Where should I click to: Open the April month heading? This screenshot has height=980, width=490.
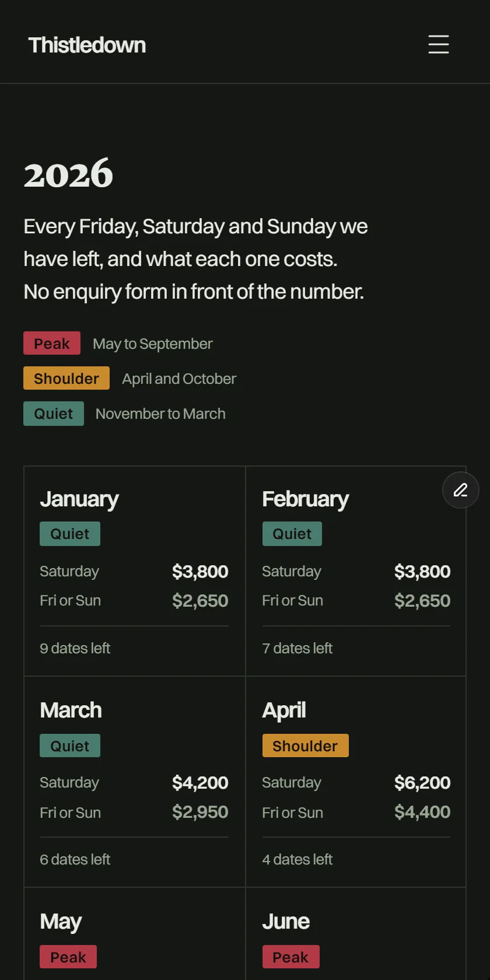[x=284, y=710]
